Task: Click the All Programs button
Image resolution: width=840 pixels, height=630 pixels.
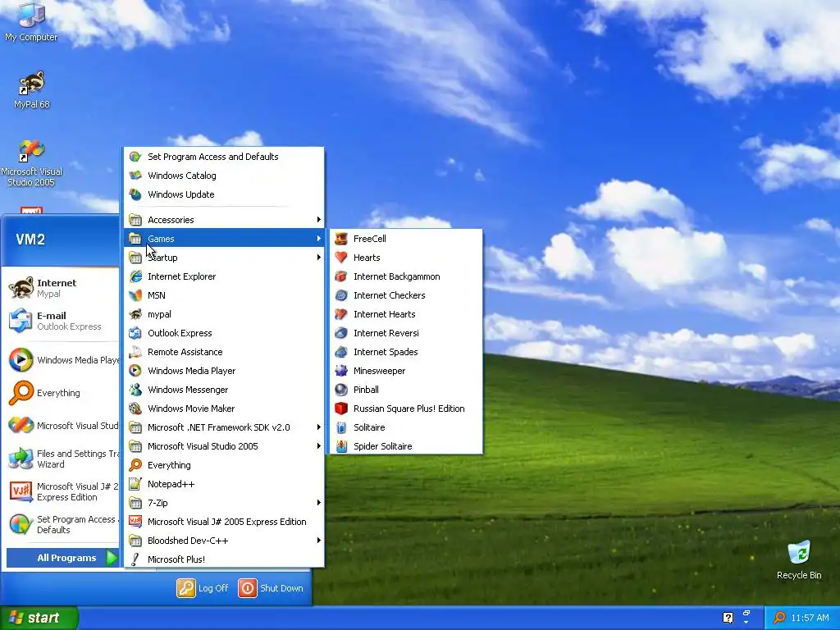Action: [62, 558]
